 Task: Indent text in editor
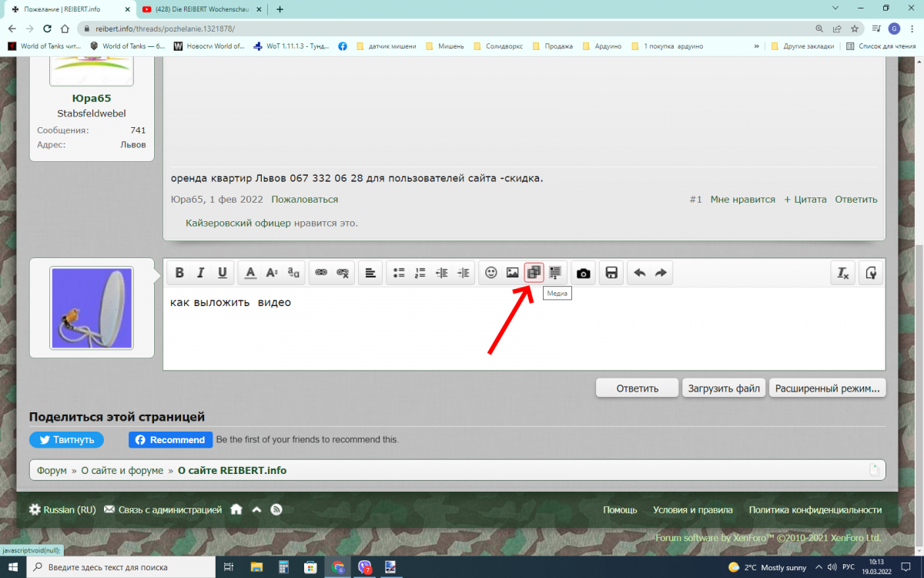coord(463,273)
